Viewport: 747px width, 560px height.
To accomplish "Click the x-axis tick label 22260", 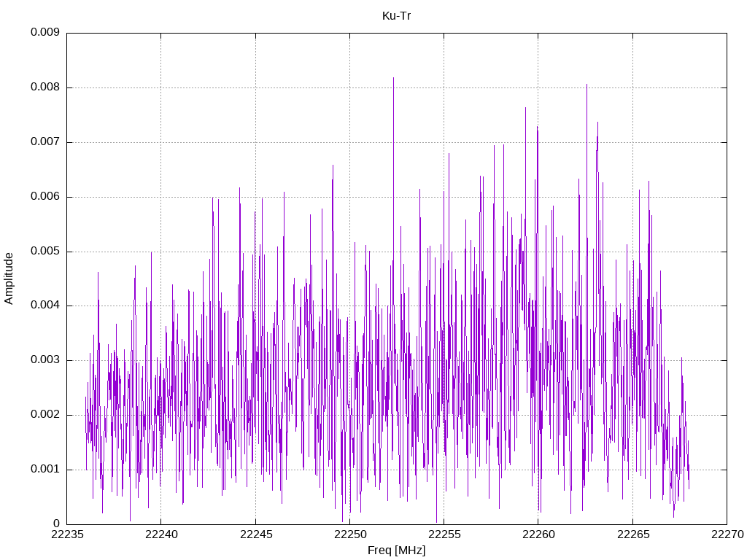I will [x=539, y=534].
